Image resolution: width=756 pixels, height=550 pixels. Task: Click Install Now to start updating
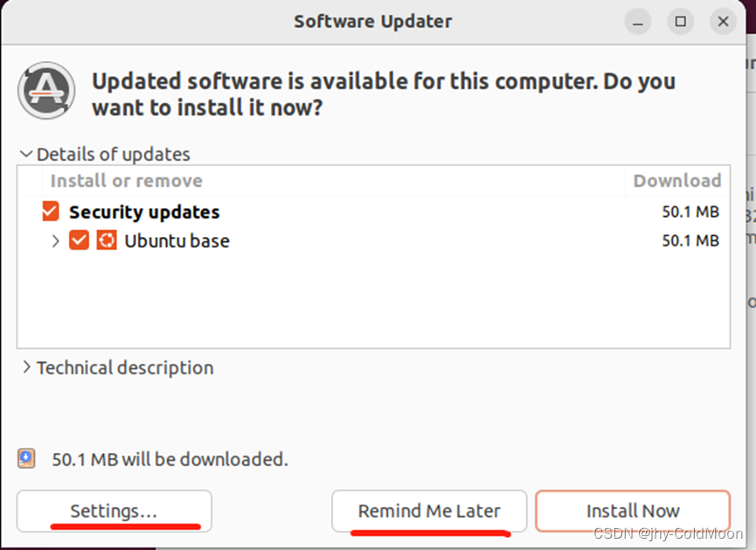point(632,511)
